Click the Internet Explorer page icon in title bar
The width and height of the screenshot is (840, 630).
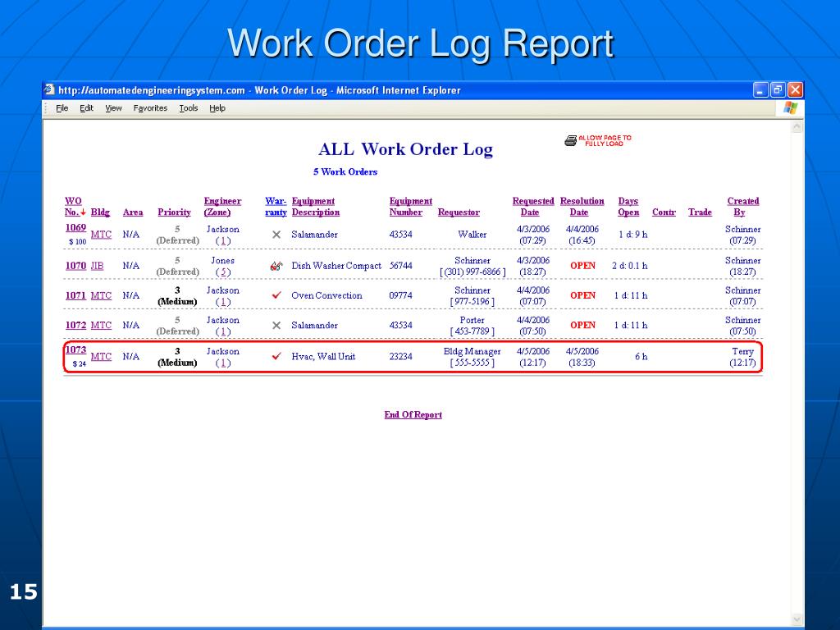(x=49, y=89)
